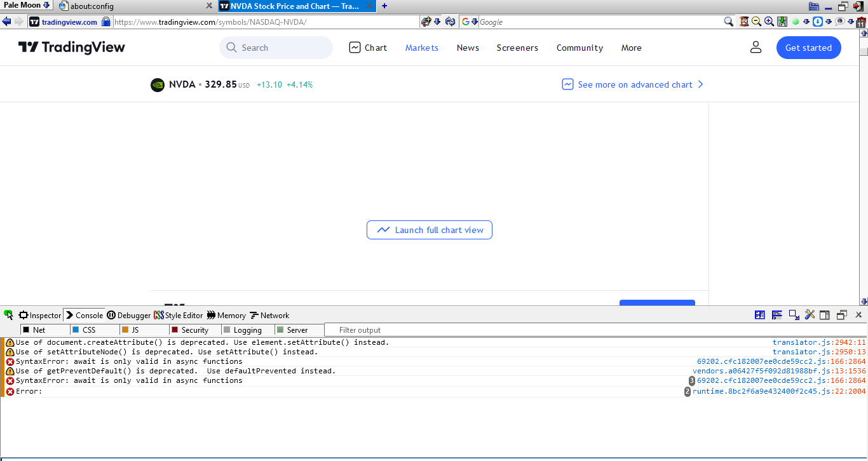Open the Markets menu

click(x=422, y=48)
